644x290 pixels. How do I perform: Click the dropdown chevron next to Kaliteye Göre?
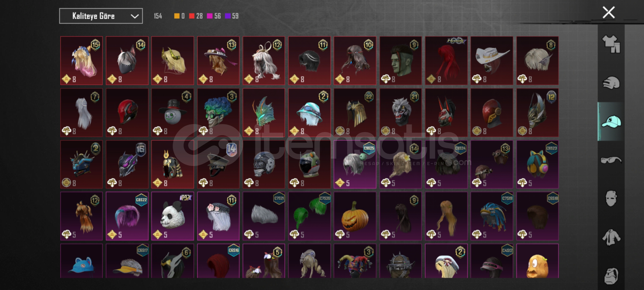click(x=134, y=16)
